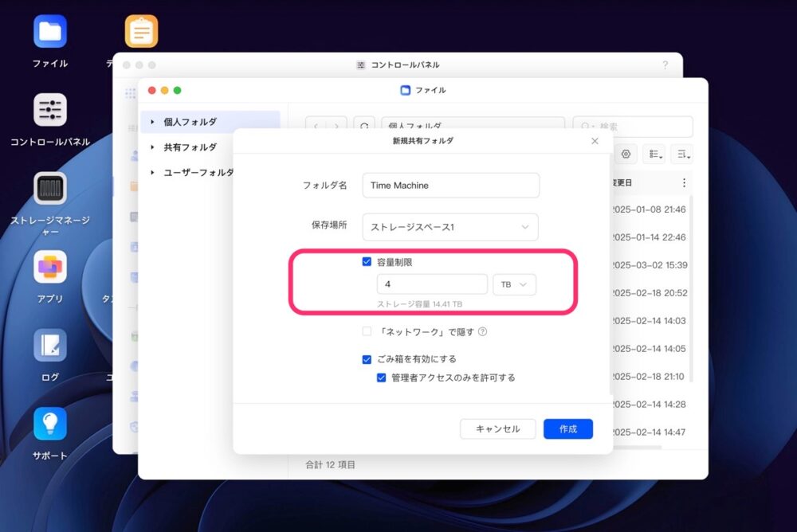Image resolution: width=797 pixels, height=532 pixels.
Task: Toggle the ごみ箱を有効にする checkbox
Action: pyautogui.click(x=367, y=359)
